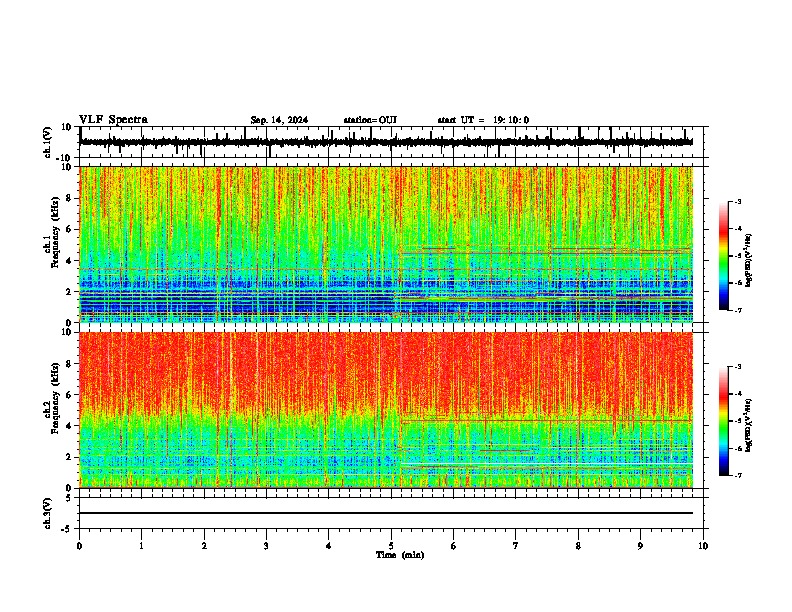The height and width of the screenshot is (612, 792).
Task: Click the time axis tick label '7'
Action: (x=516, y=546)
